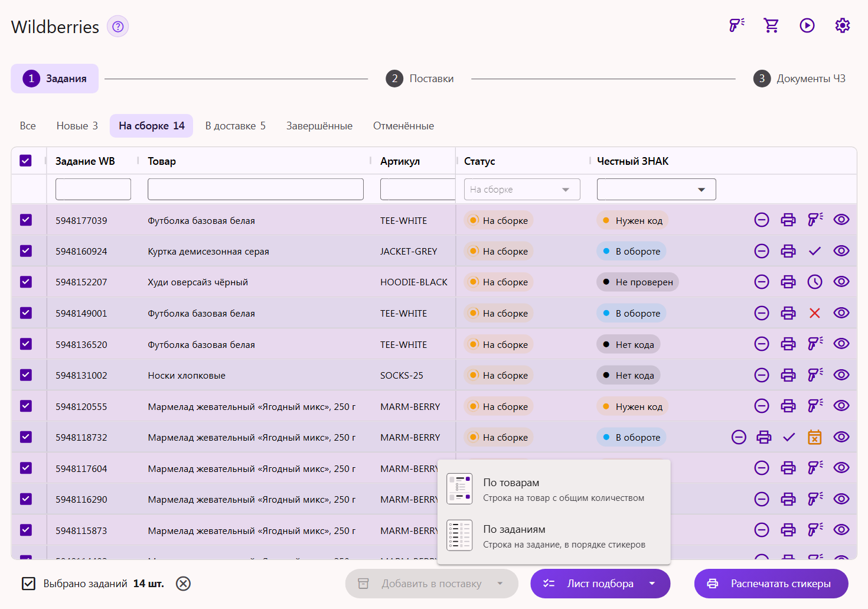The height and width of the screenshot is (609, 868).
Task: Click the 'Артикул' filter input field
Action: [x=417, y=189]
